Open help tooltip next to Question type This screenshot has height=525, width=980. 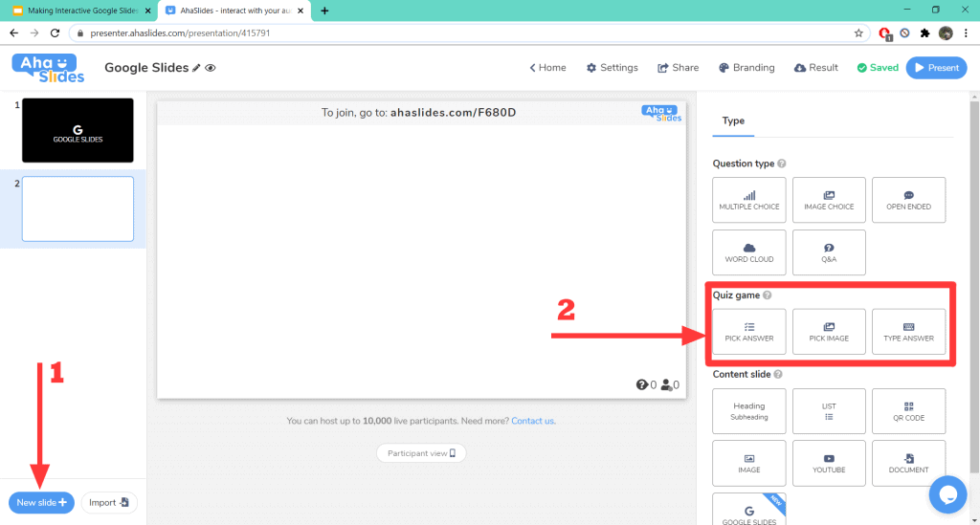pos(781,164)
